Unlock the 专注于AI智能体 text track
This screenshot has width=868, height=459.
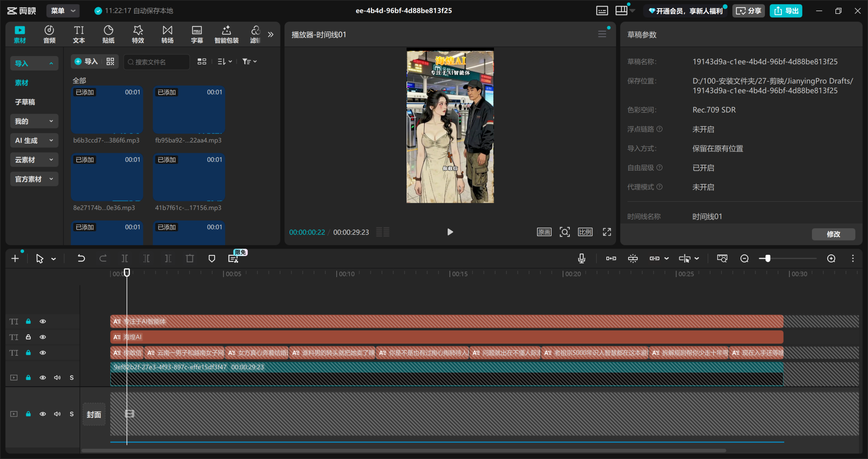28,321
